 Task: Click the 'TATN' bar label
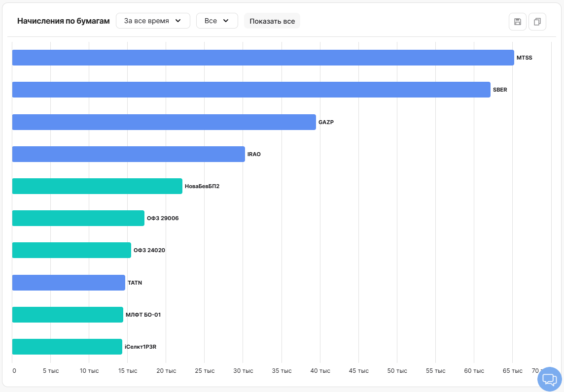point(135,283)
